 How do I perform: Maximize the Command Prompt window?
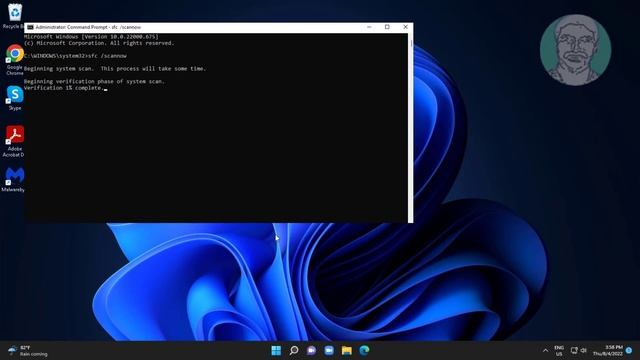pos(387,27)
